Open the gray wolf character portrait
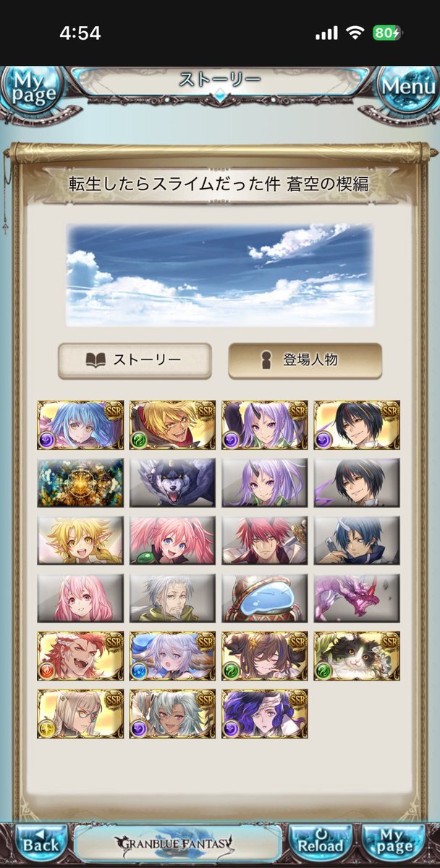 (x=172, y=482)
